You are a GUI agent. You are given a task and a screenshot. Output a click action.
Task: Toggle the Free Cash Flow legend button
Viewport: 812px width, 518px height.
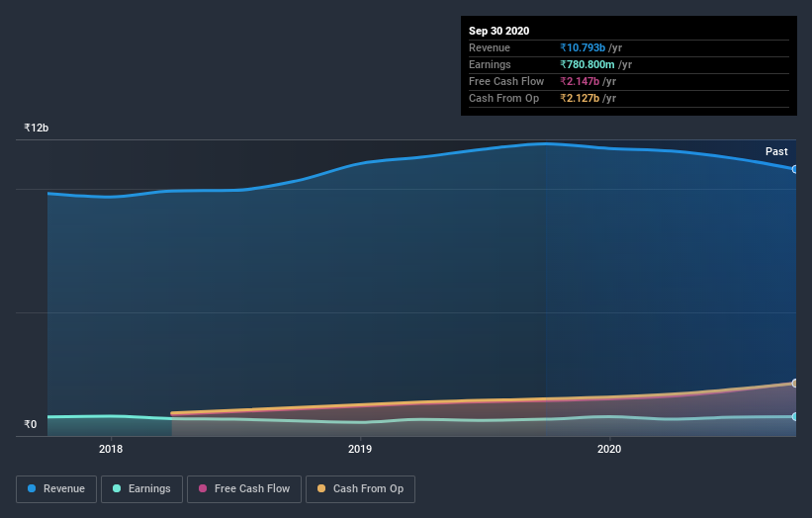click(x=244, y=489)
